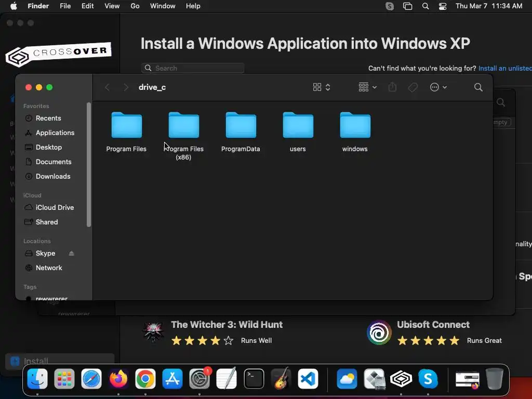Open CrossOver from the Dock
This screenshot has width=532, height=399.
[x=401, y=379]
